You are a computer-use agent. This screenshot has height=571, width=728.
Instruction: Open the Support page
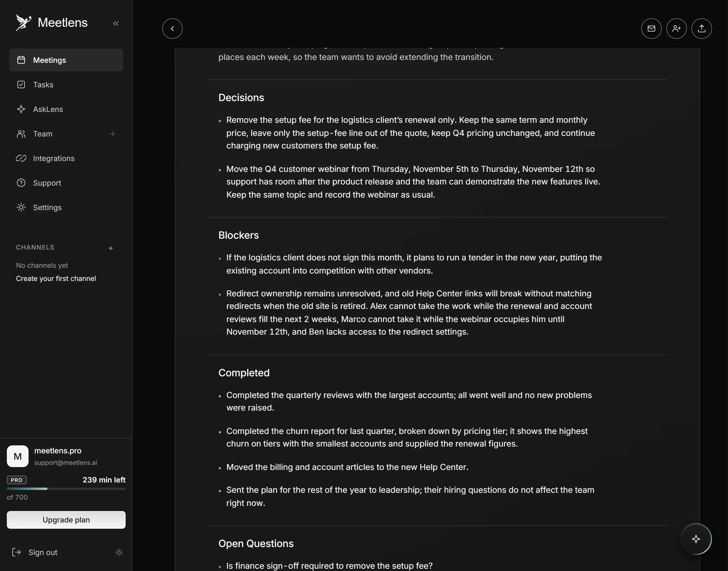pos(66,183)
